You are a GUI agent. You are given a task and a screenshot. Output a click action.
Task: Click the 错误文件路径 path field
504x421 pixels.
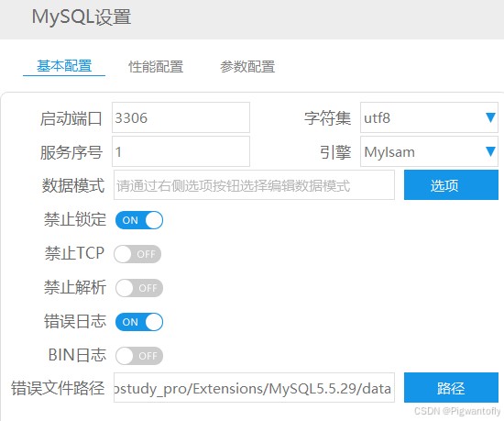(x=254, y=388)
